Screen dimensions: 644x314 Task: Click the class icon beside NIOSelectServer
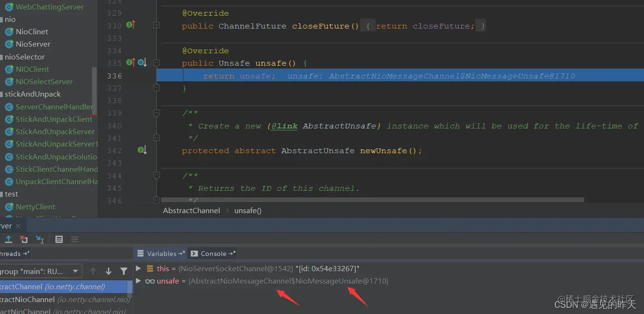click(x=9, y=82)
